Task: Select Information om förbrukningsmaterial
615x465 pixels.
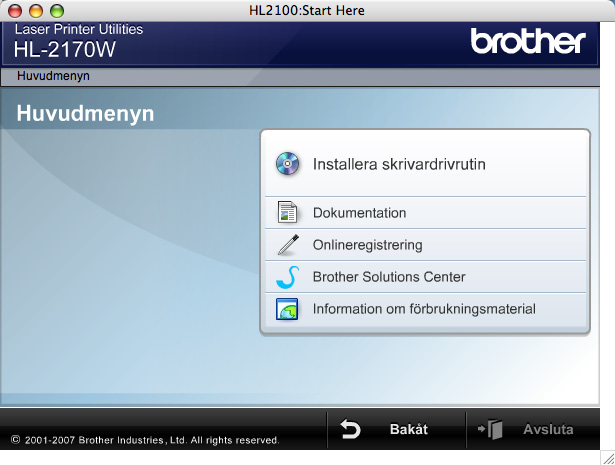Action: click(x=426, y=309)
